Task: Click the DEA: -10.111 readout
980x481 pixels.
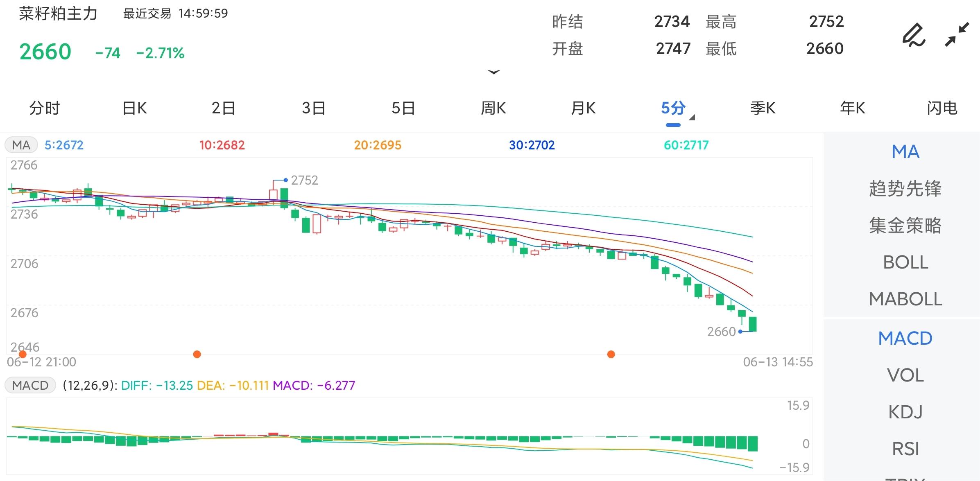Action: tap(233, 385)
